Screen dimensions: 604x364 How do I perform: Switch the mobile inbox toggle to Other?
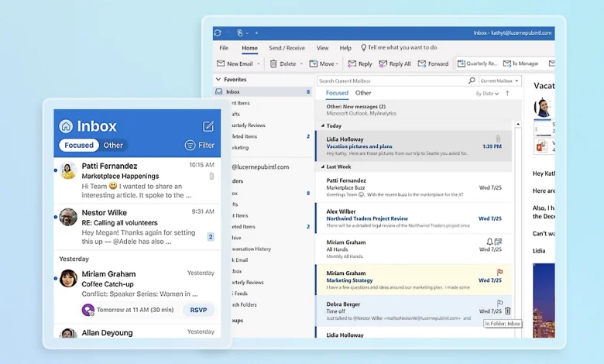[x=113, y=145]
